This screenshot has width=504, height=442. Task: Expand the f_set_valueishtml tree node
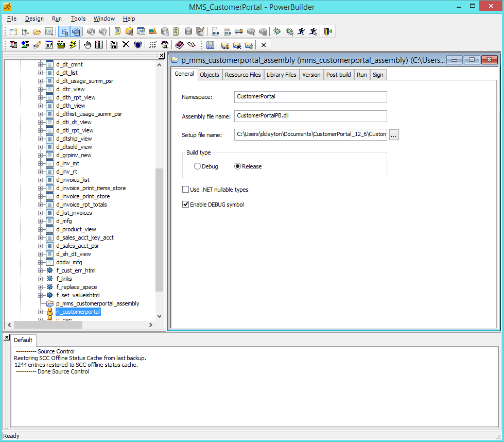click(x=40, y=295)
